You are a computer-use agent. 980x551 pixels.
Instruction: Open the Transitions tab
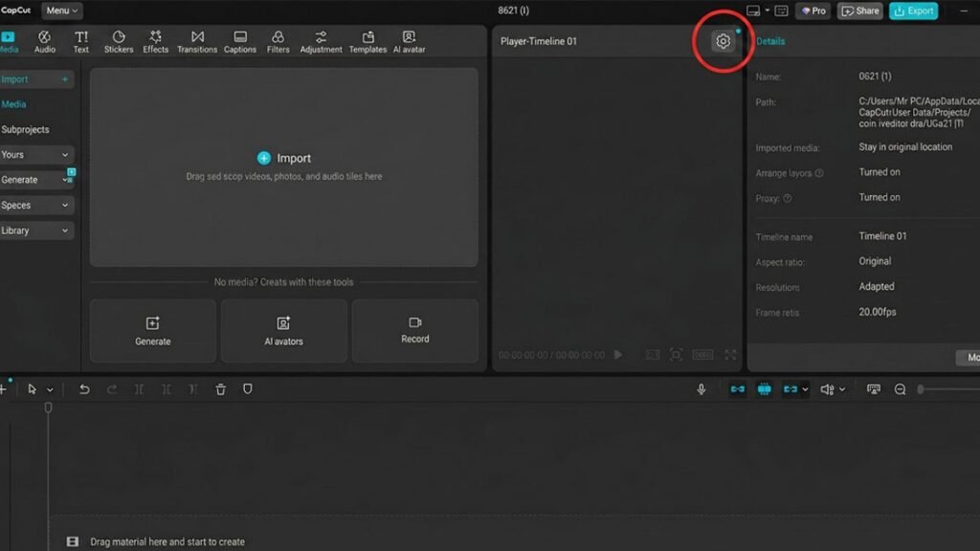click(x=197, y=41)
